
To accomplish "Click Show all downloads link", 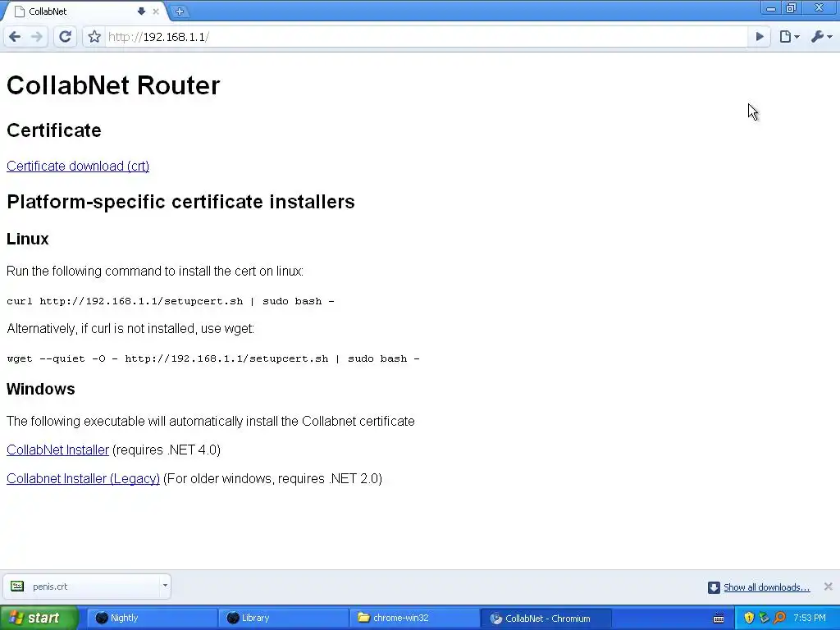I will [767, 587].
